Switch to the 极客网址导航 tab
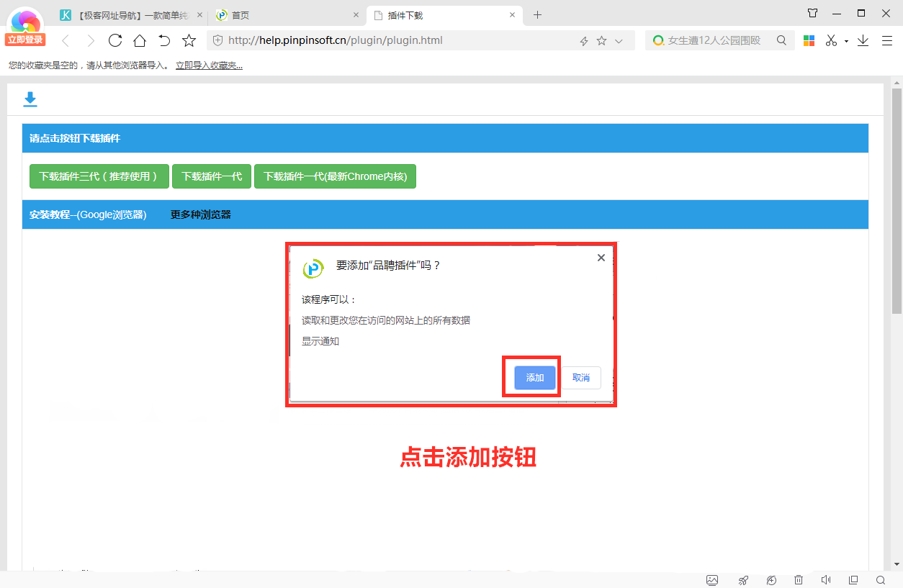Viewport: 903px width, 588px height. click(x=130, y=15)
